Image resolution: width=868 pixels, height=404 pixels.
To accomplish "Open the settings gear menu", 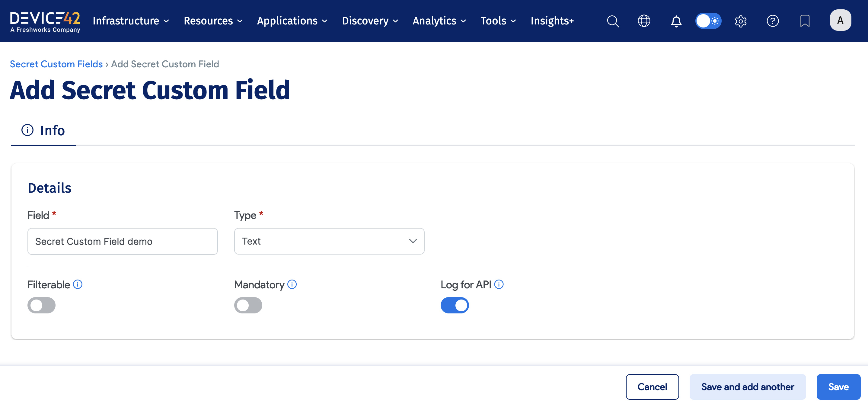I will tap(740, 21).
